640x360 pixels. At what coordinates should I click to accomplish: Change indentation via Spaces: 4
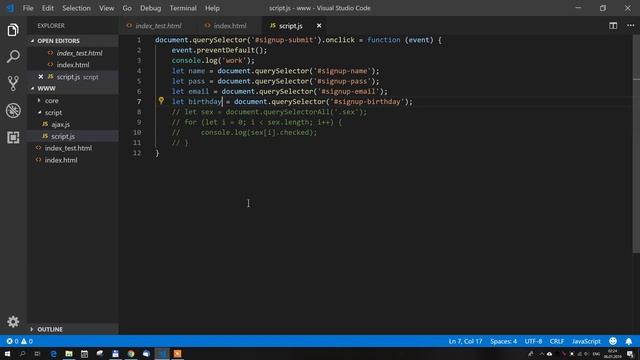(503, 341)
